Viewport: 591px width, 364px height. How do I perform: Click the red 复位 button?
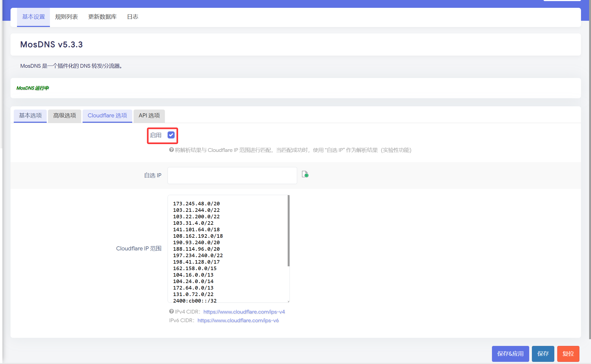point(568,353)
